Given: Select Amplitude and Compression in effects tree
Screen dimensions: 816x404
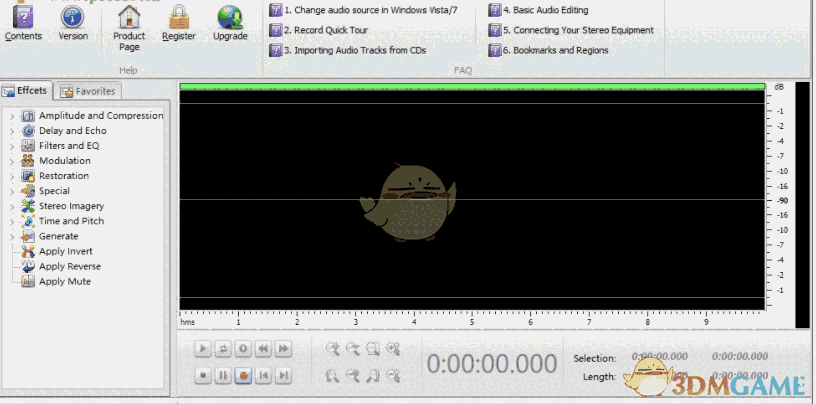Looking at the screenshot, I should click(x=101, y=116).
